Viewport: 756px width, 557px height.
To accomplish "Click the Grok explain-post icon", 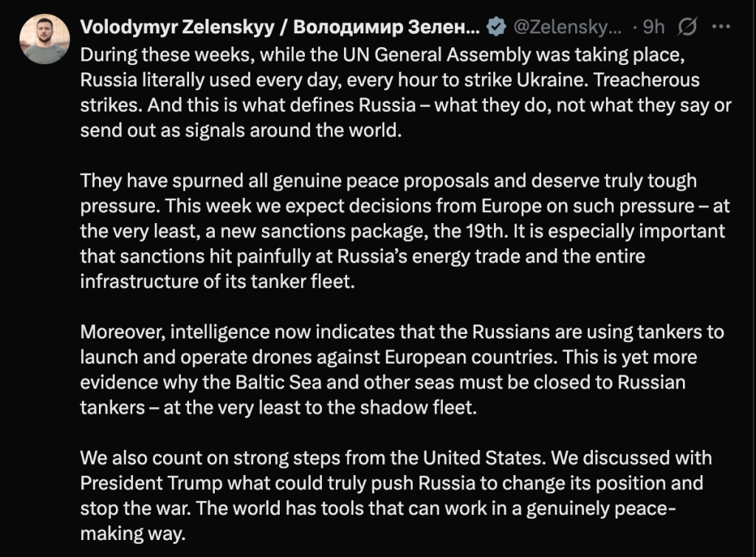I will [687, 28].
